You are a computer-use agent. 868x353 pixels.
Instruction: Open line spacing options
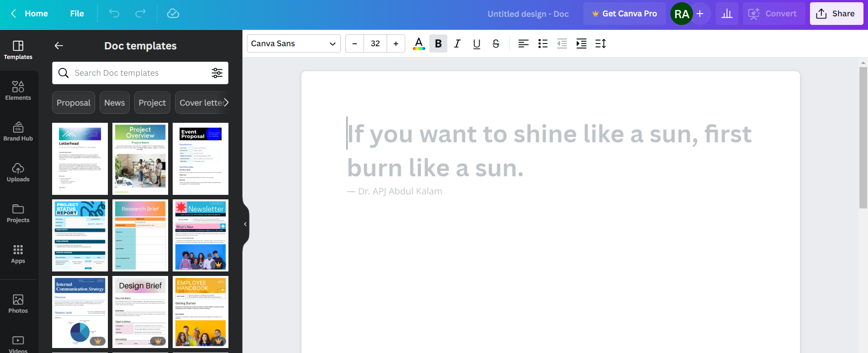pos(601,44)
